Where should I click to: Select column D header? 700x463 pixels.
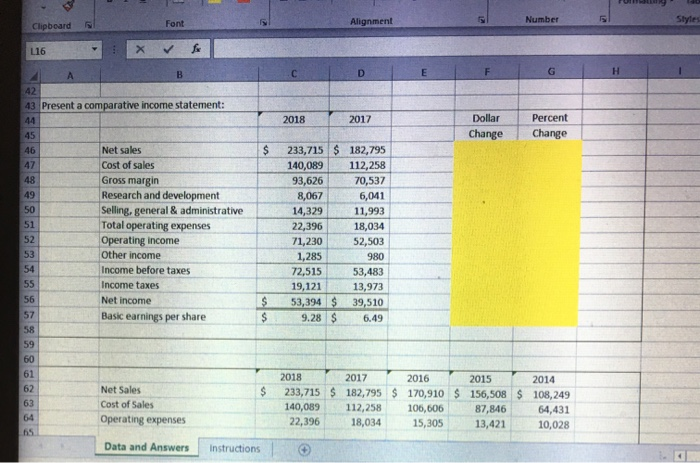(x=361, y=73)
